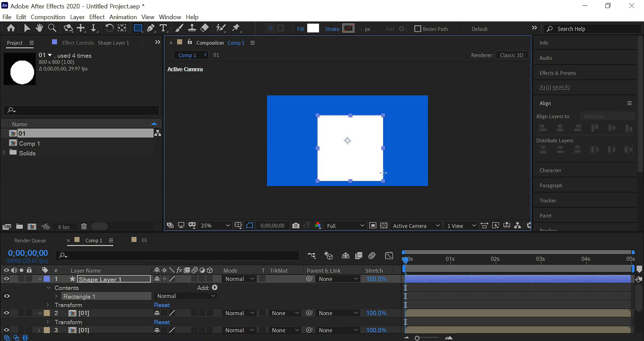Open the Active Camera view dropdown
Viewport: 644px width, 341px height.
(416, 226)
